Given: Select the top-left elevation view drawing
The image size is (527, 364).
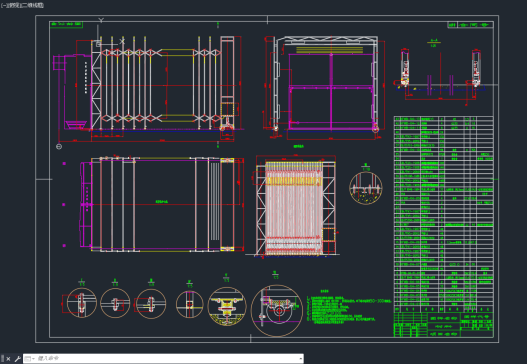Looking at the screenshot, I should 148,88.
